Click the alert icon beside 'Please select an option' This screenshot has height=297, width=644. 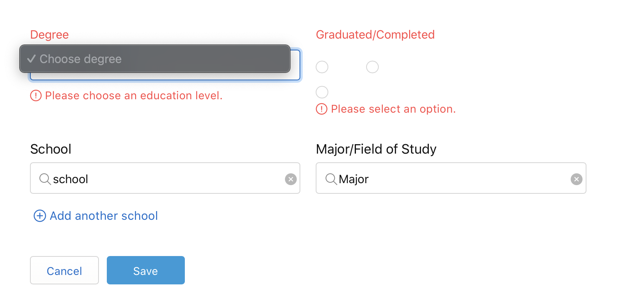(x=322, y=109)
